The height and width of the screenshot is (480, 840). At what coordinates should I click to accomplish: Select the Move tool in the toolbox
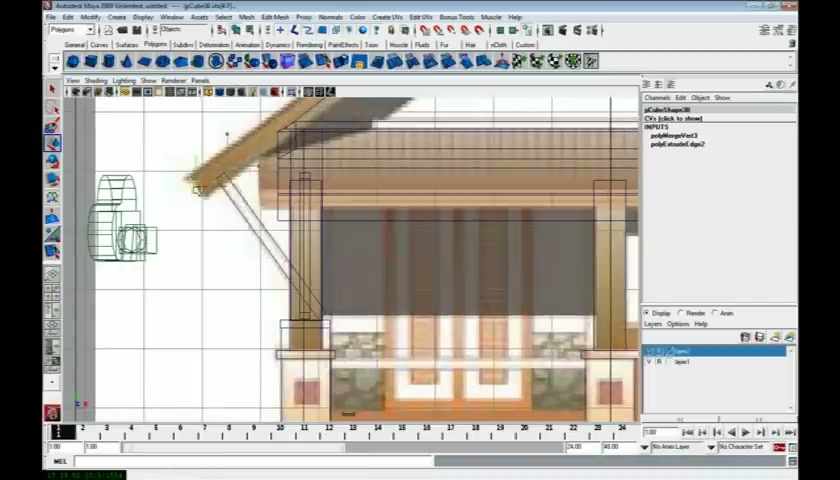pos(52,144)
